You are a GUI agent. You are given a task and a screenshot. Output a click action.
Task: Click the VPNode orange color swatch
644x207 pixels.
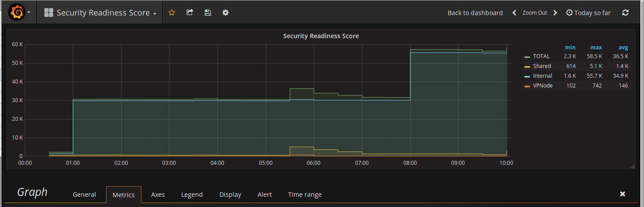point(527,86)
